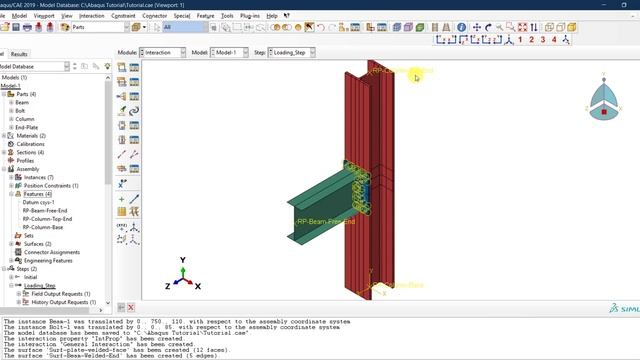Image resolution: width=640 pixels, height=360 pixels.
Task: Open the Model dropdown showing Model-1
Action: coord(229,53)
